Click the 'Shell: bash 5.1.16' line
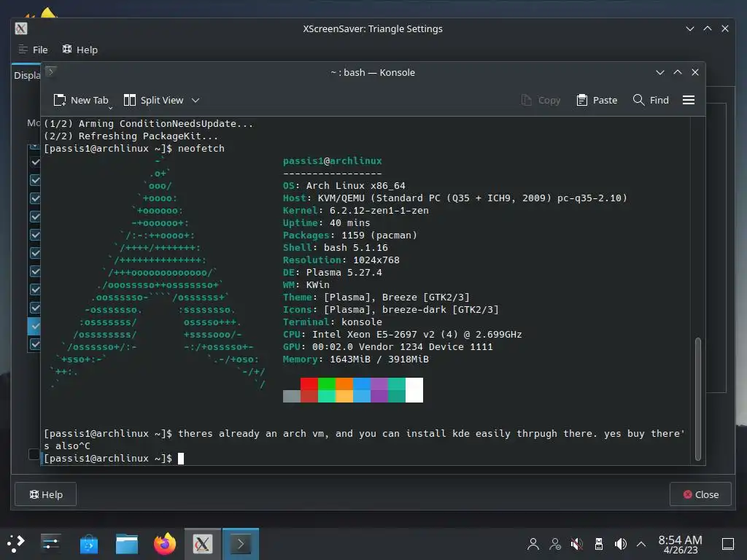 point(336,248)
